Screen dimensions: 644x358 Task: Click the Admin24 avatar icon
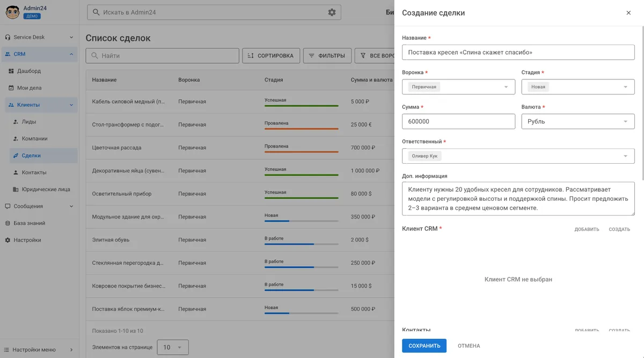coord(12,12)
